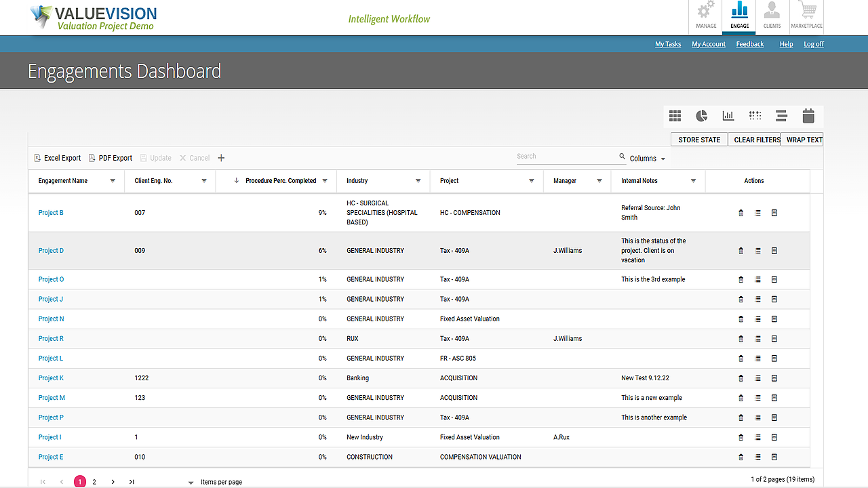Click the orange archive icon for Project O

point(774,279)
